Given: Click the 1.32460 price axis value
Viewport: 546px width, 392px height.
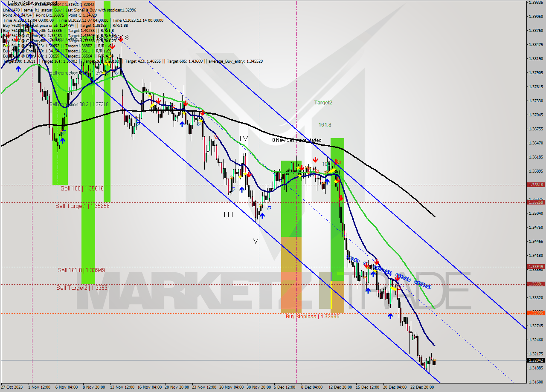Looking at the screenshot, I should pos(536,340).
